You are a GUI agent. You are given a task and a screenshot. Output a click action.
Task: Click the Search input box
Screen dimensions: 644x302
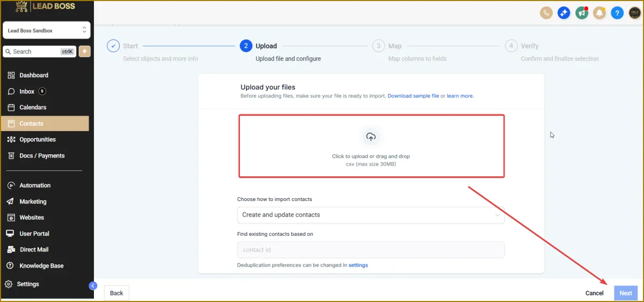point(40,52)
